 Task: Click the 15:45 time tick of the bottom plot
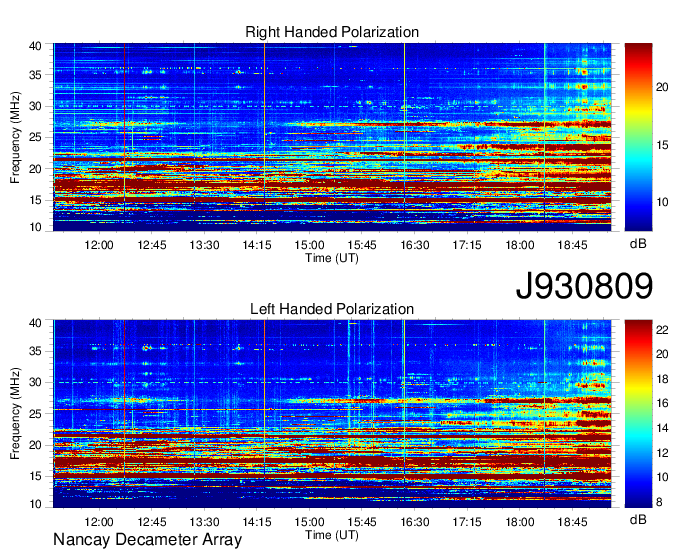pyautogui.click(x=362, y=522)
